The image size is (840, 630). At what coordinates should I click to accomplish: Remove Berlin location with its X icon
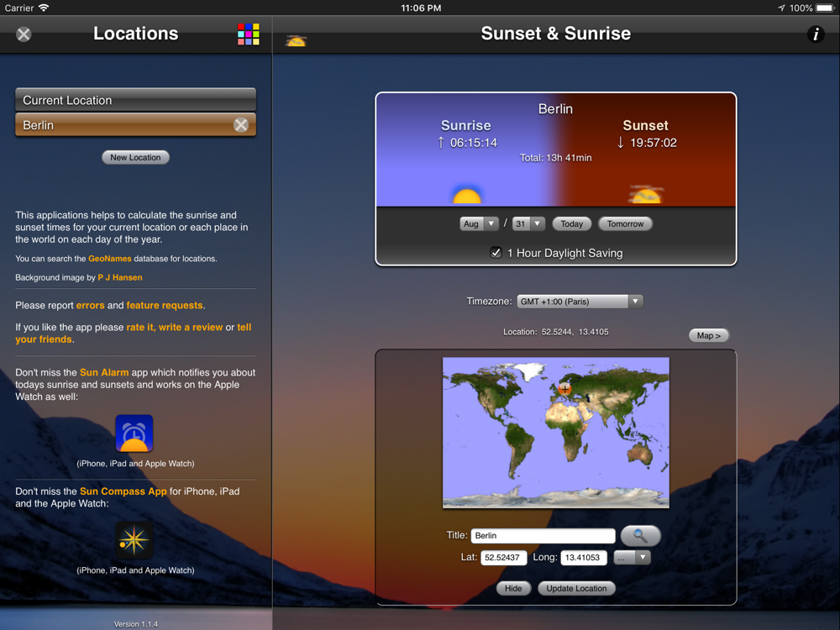pos(241,125)
